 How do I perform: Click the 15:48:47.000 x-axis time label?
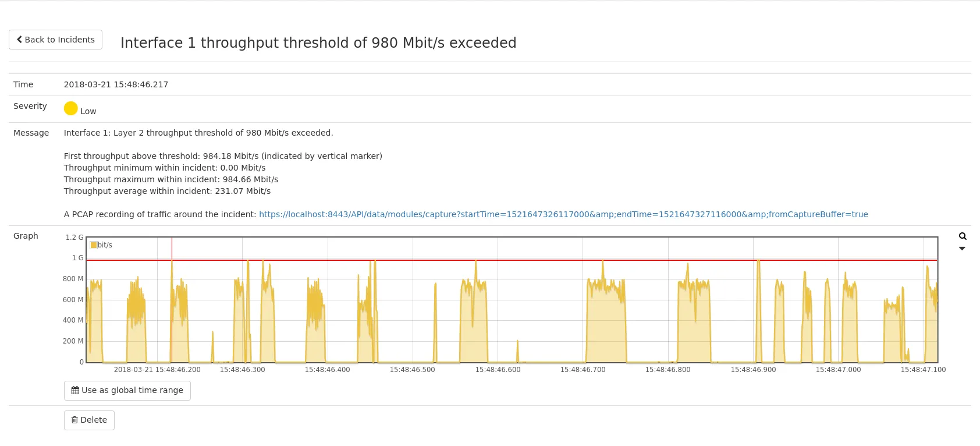click(838, 370)
